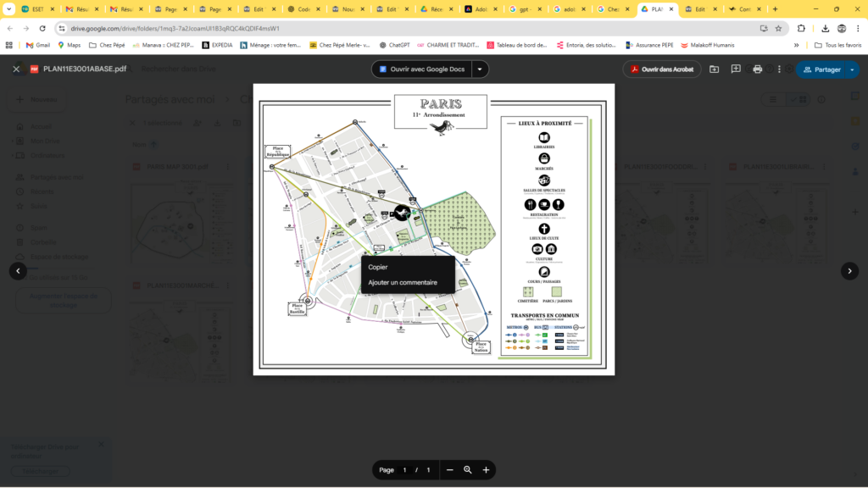Go to next file with right arrow
868x488 pixels.
[849, 271]
